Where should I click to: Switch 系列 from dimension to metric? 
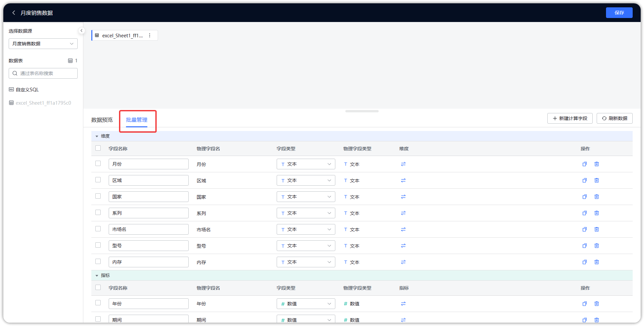click(403, 213)
